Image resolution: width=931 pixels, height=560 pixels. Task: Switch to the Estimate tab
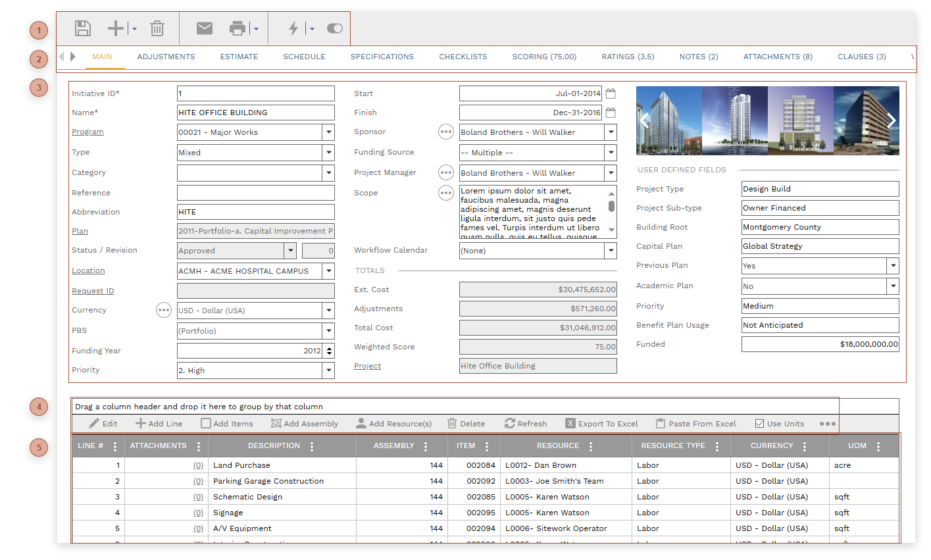pos(239,57)
